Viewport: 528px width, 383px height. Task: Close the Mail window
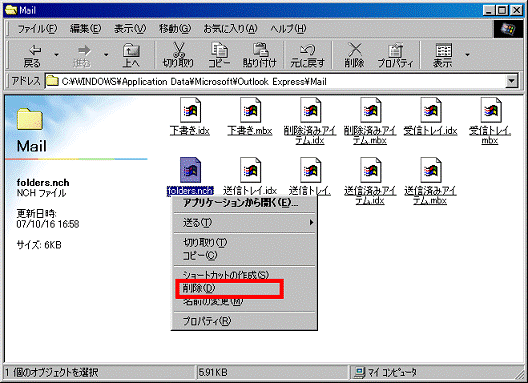click(516, 10)
